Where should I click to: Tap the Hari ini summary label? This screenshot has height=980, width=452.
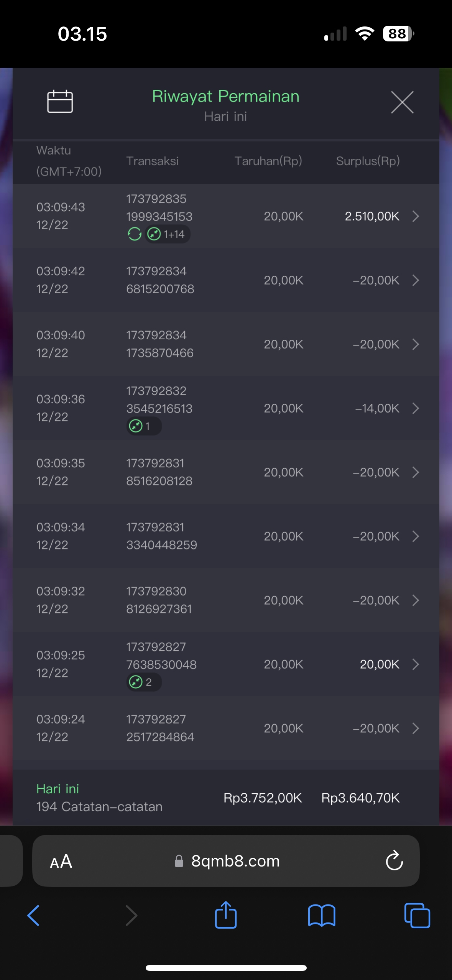point(58,789)
